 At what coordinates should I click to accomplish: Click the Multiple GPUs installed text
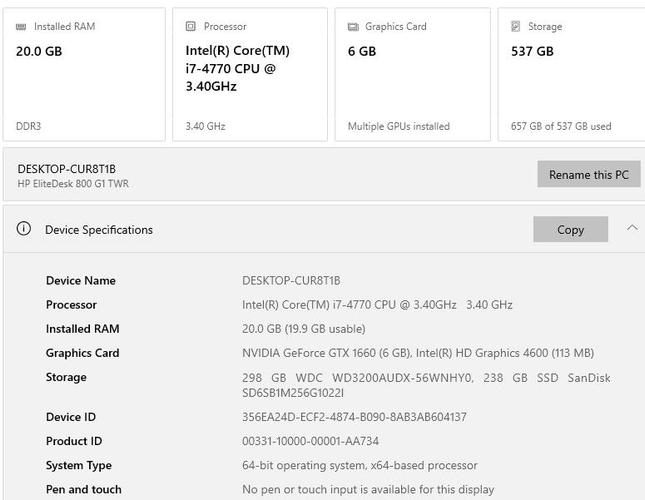pos(399,126)
